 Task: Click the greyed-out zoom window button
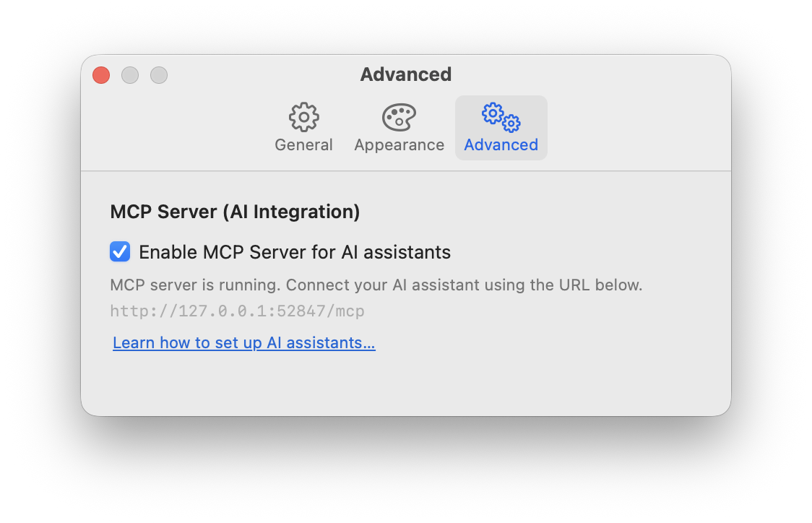(159, 75)
